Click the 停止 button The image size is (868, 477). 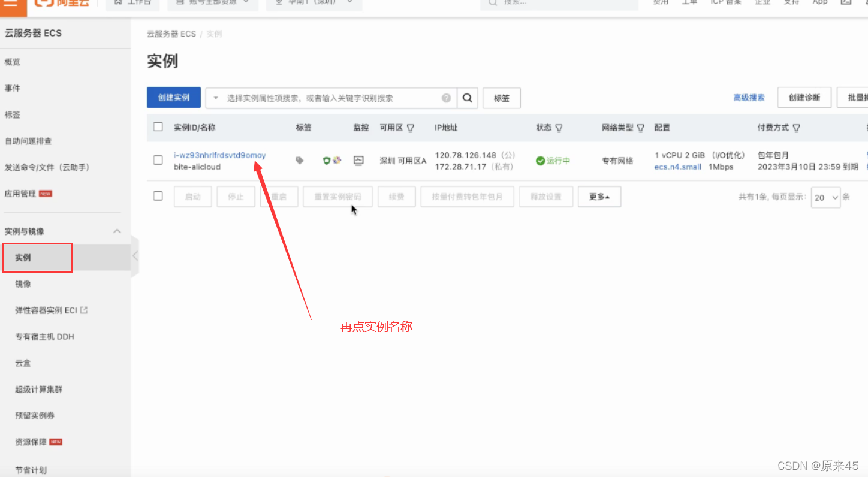[236, 197]
